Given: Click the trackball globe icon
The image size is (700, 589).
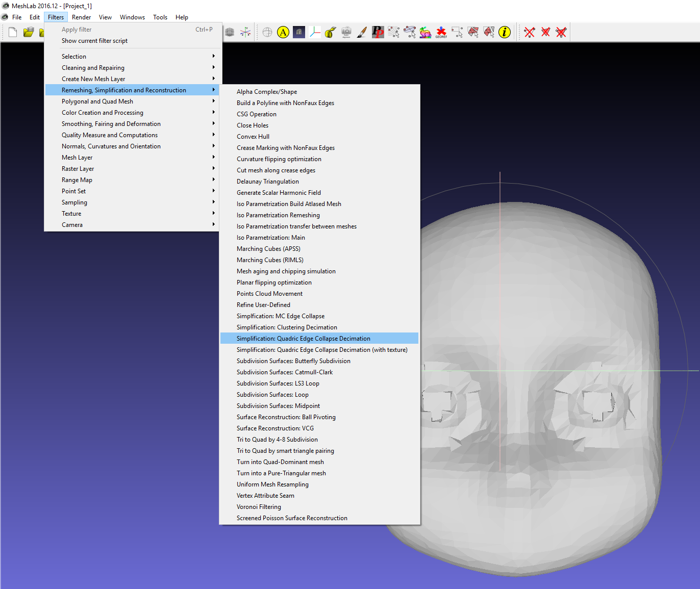Looking at the screenshot, I should pos(267,33).
